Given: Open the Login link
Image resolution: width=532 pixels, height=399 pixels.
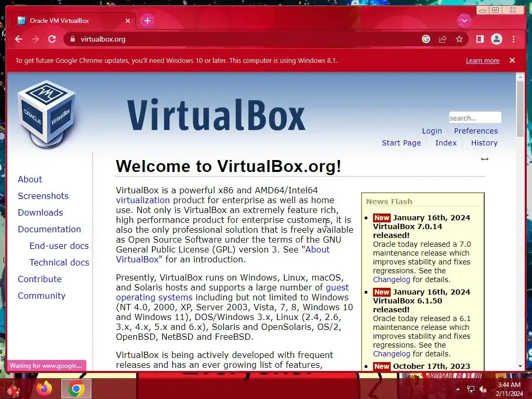Looking at the screenshot, I should 432,131.
